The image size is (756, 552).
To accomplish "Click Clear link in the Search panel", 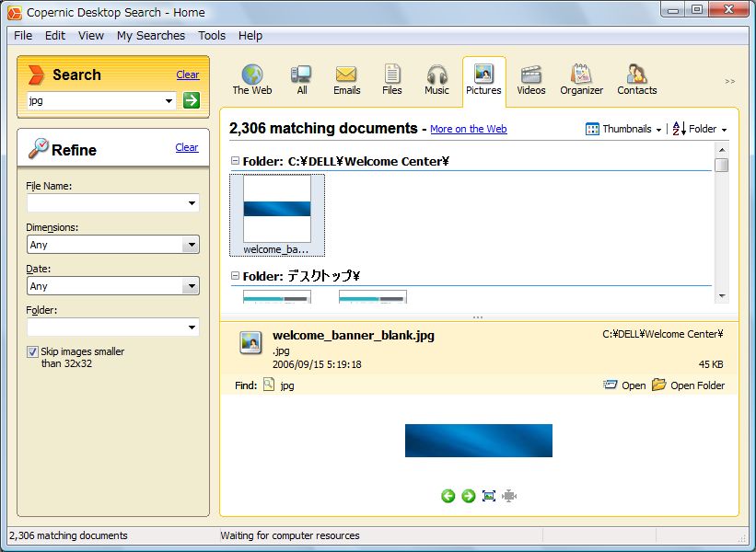I will (x=188, y=75).
